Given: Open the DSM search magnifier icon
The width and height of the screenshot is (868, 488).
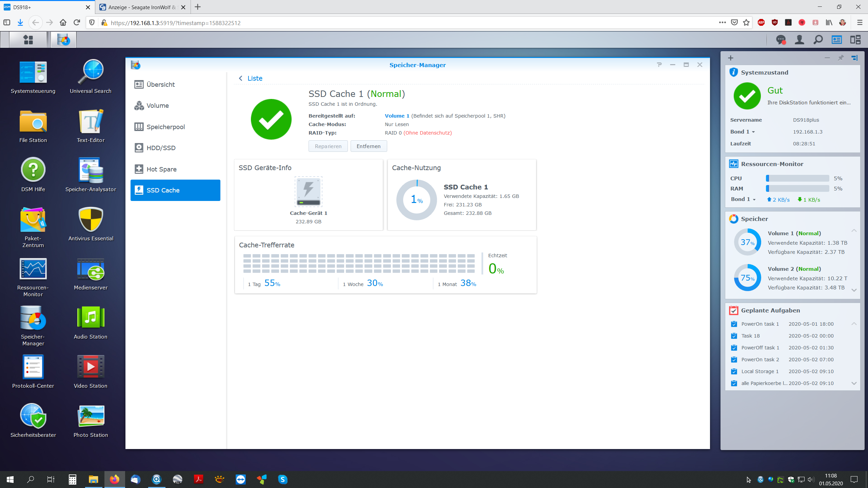Looking at the screenshot, I should pyautogui.click(x=818, y=40).
